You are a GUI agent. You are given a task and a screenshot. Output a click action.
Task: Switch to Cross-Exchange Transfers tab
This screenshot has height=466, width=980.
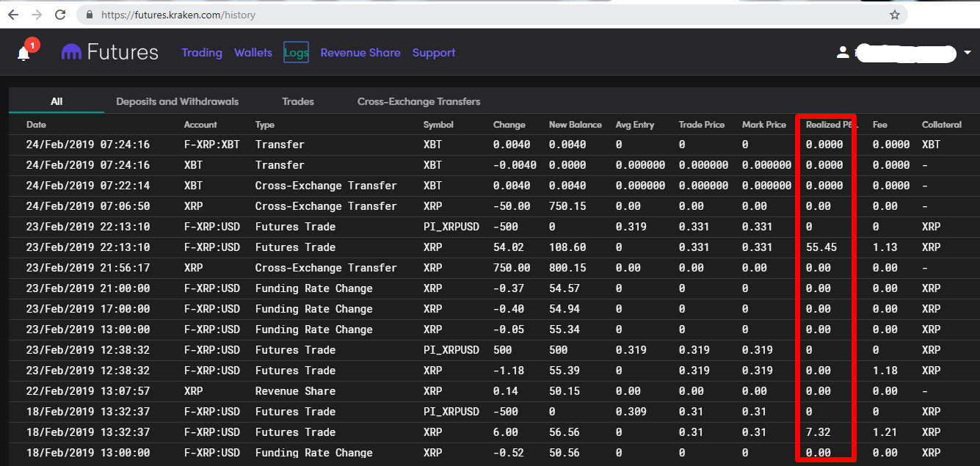(419, 101)
